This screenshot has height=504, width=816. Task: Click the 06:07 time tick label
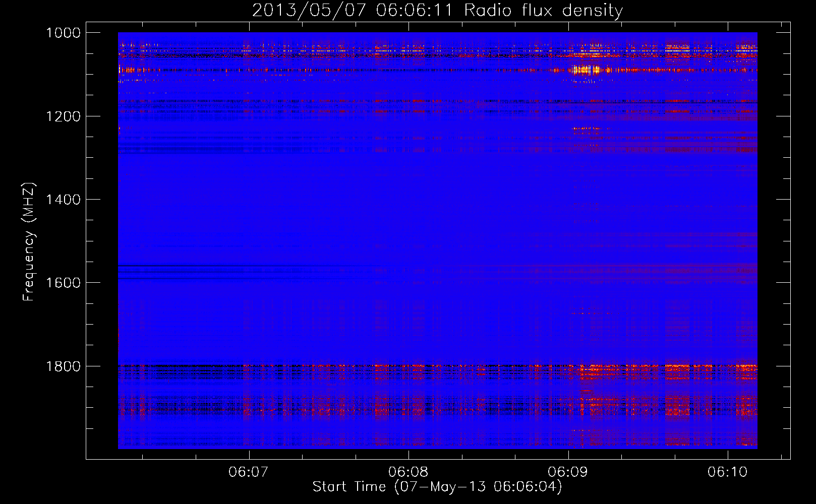pyautogui.click(x=249, y=472)
